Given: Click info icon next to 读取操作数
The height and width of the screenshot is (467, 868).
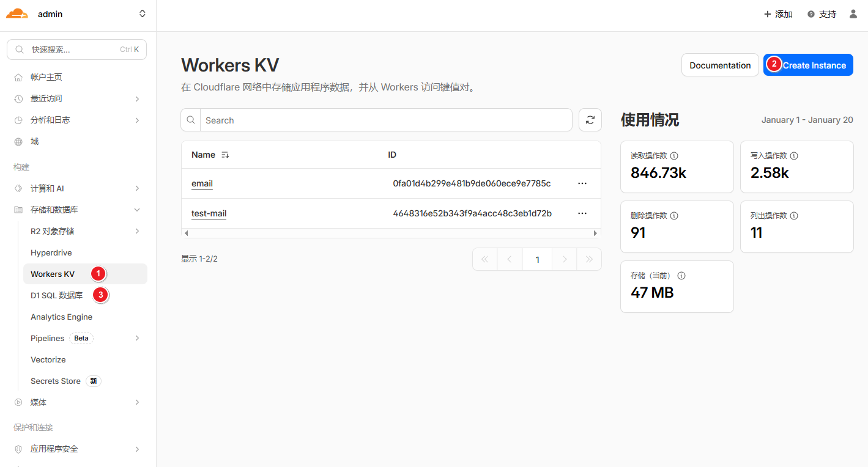Looking at the screenshot, I should (x=674, y=156).
